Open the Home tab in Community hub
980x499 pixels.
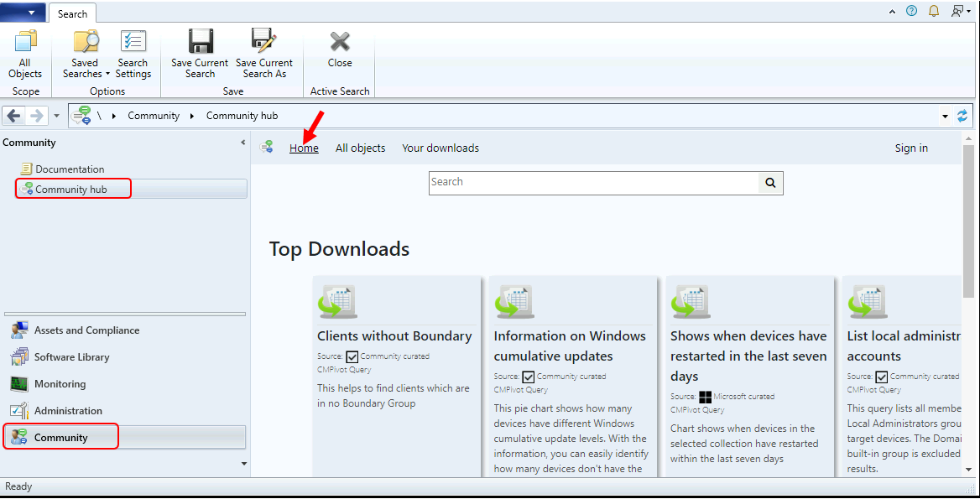click(x=304, y=148)
